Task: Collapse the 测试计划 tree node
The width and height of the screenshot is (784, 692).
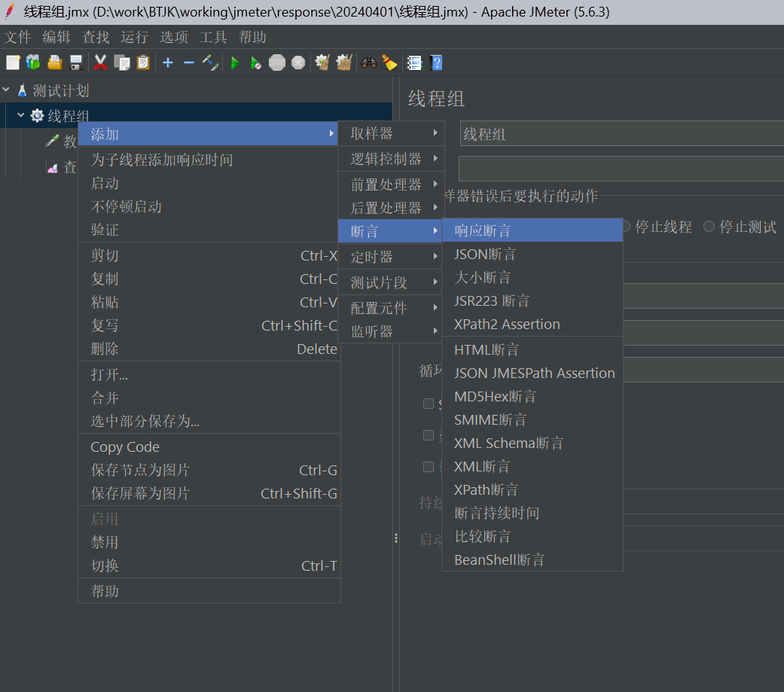Action: pos(7,90)
